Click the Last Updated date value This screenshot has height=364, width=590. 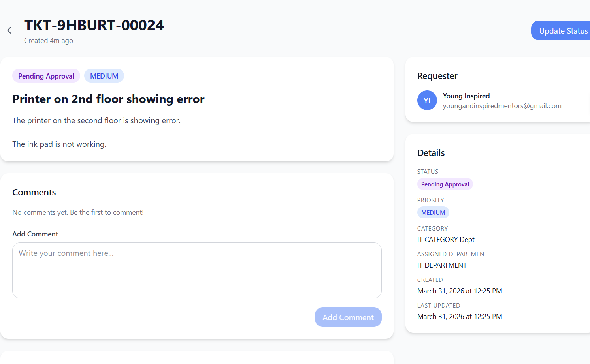pyautogui.click(x=460, y=317)
